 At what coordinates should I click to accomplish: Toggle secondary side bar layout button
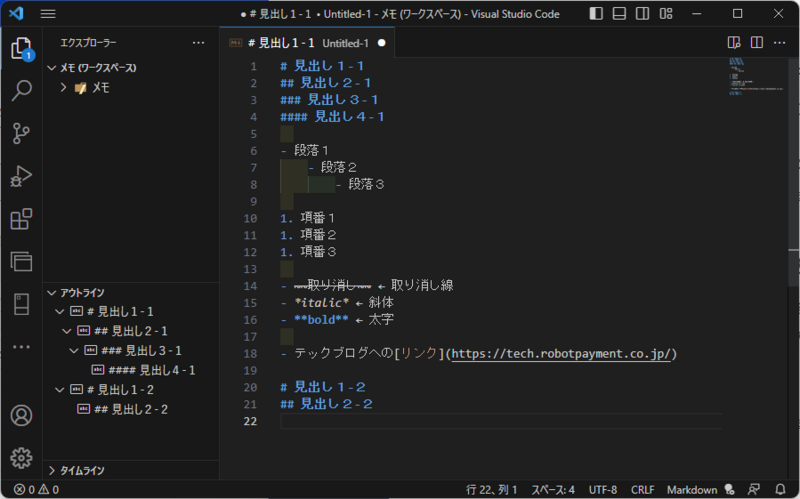642,14
